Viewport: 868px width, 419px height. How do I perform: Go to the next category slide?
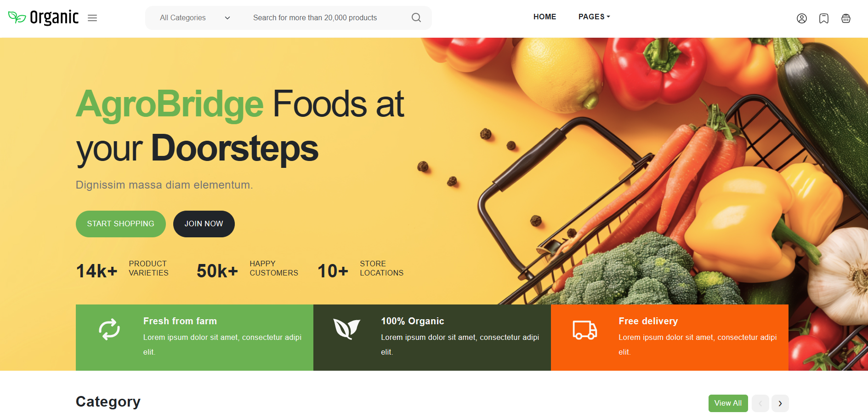click(x=780, y=403)
